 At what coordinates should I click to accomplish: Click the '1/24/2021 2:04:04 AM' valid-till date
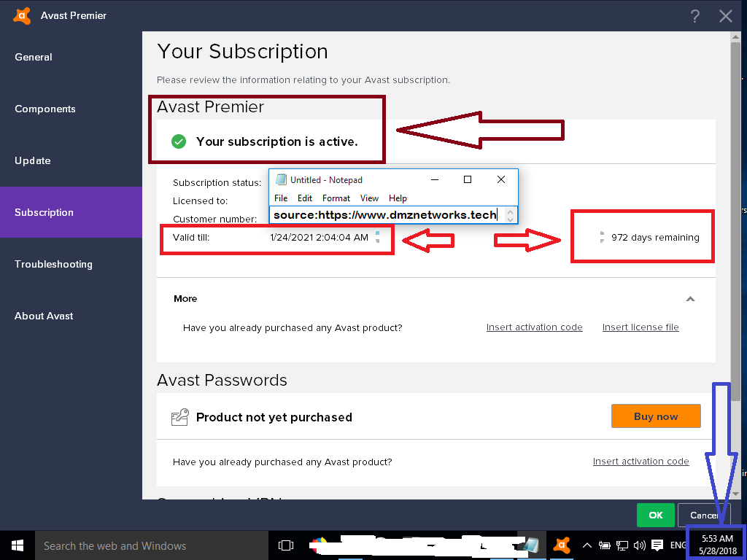[x=320, y=237]
